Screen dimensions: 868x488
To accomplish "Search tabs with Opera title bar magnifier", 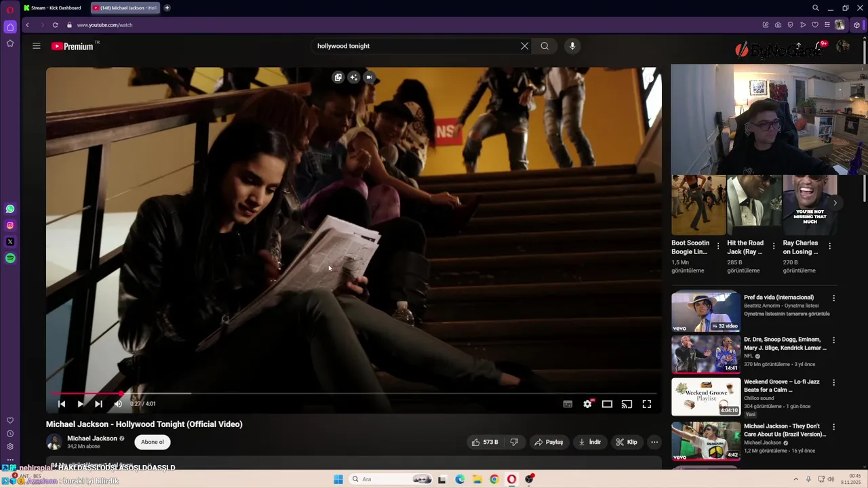I will pos(815,8).
